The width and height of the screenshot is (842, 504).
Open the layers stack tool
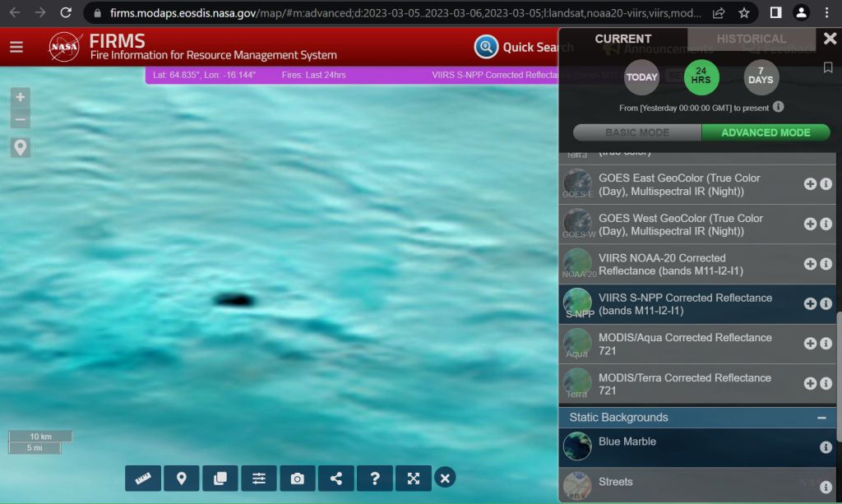[220, 479]
